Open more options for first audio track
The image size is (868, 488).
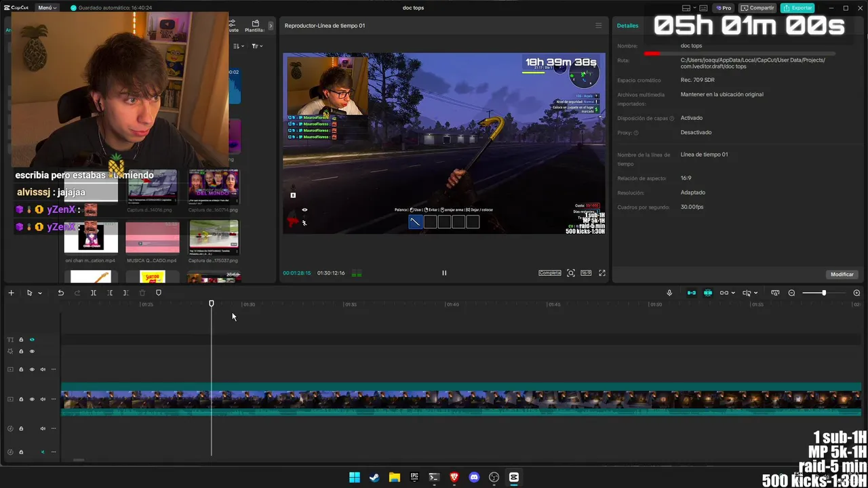click(54, 428)
